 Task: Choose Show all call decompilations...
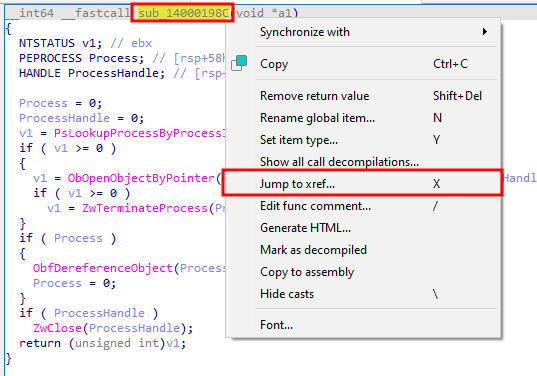[363, 162]
